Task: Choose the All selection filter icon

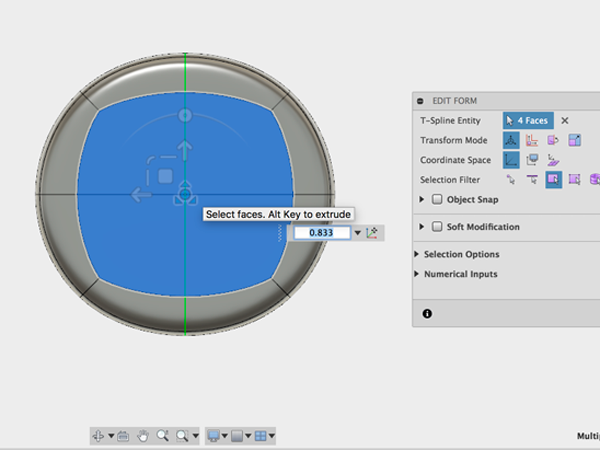Action: (x=574, y=179)
